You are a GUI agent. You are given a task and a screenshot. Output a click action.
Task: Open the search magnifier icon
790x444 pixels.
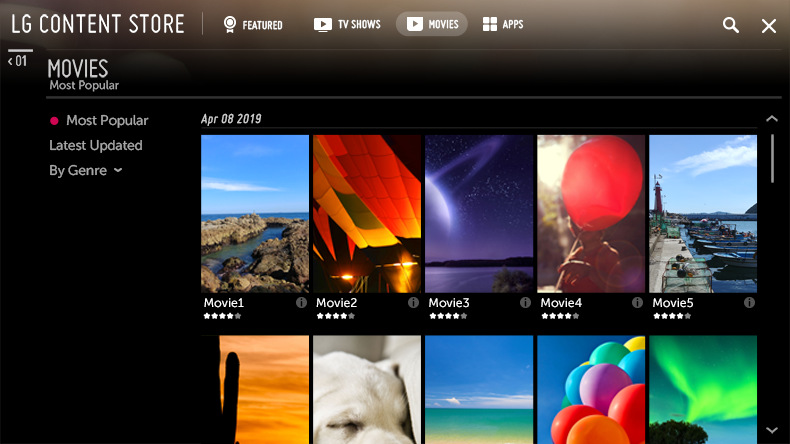731,25
